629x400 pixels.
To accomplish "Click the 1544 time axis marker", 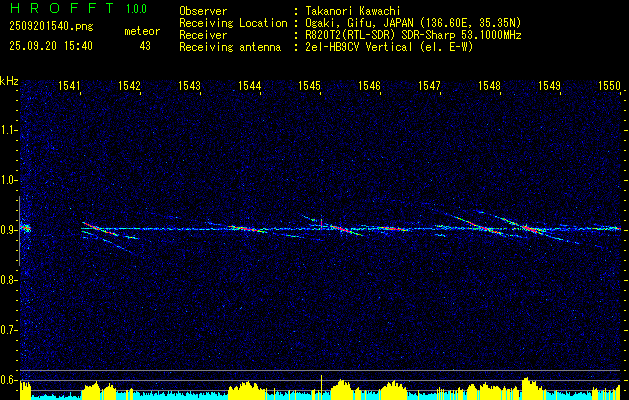I will pyautogui.click(x=250, y=85).
